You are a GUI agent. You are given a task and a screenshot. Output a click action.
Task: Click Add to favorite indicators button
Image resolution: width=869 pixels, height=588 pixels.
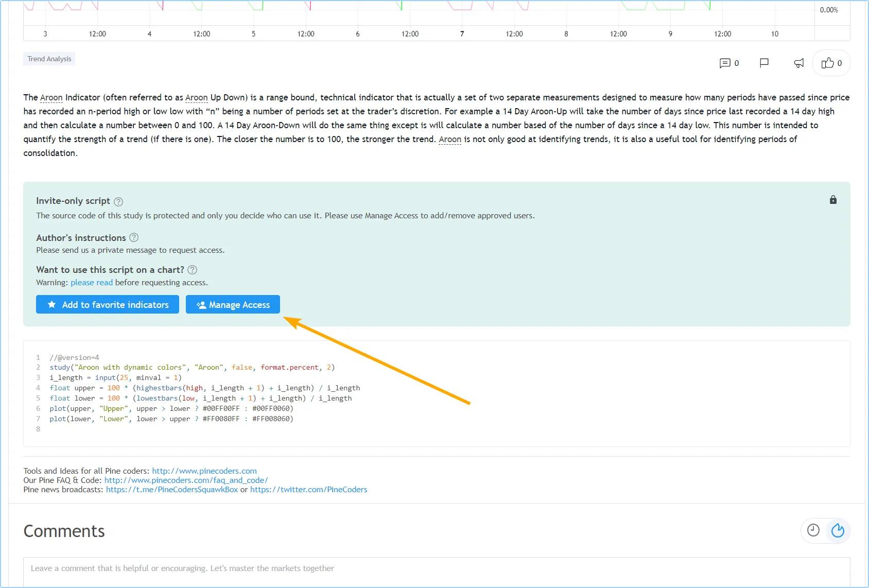click(x=108, y=304)
